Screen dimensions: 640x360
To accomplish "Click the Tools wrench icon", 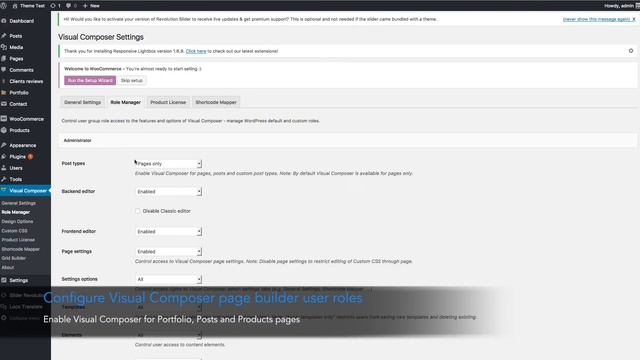I will coord(4,179).
